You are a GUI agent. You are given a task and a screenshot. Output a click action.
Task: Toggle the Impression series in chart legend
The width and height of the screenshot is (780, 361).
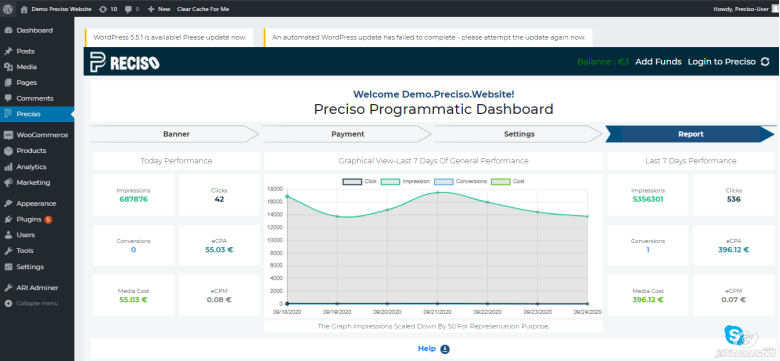coord(405,181)
